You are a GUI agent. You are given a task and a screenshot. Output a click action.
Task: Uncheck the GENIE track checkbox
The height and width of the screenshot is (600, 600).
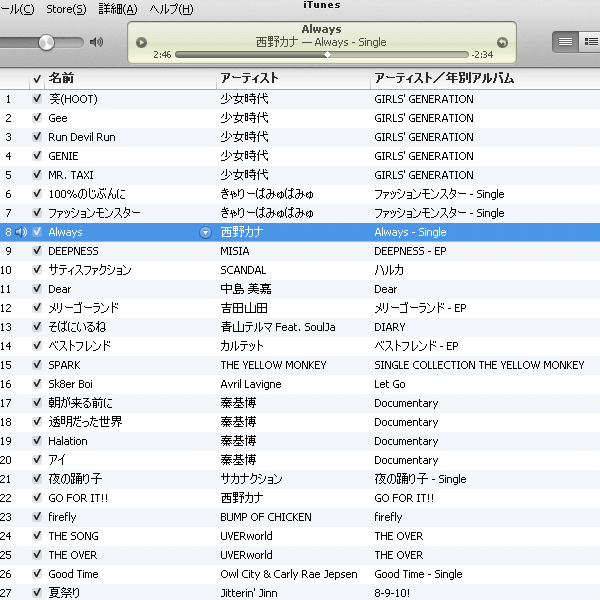37,156
